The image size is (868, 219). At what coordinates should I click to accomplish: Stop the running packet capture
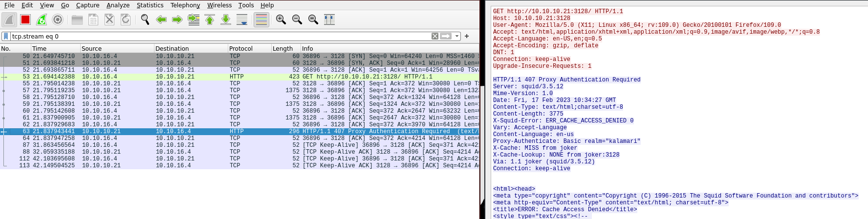pos(25,20)
